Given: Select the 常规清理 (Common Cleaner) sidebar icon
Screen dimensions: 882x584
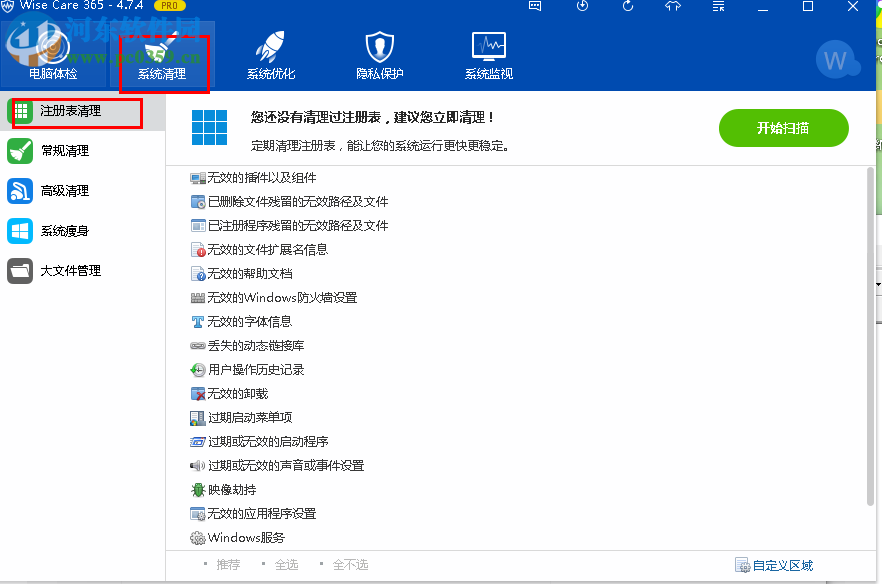Looking at the screenshot, I should pyautogui.click(x=22, y=150).
